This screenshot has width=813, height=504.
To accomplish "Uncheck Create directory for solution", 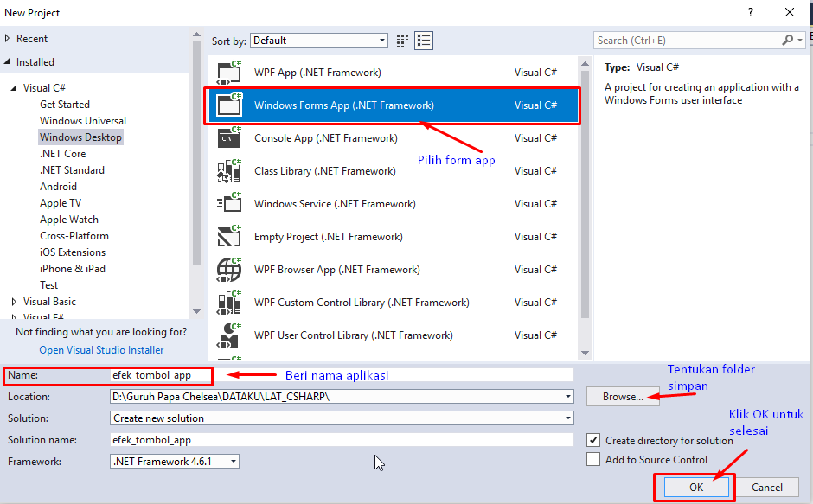I will pos(594,439).
